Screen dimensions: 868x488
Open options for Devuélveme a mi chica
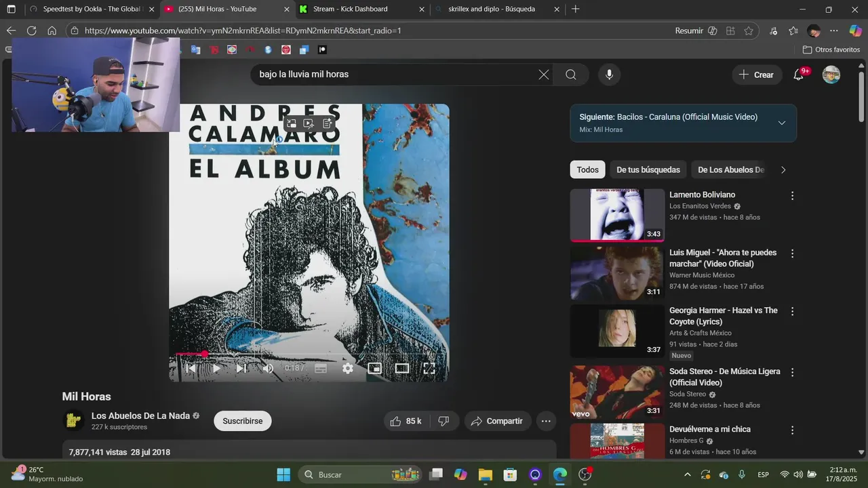click(792, 430)
